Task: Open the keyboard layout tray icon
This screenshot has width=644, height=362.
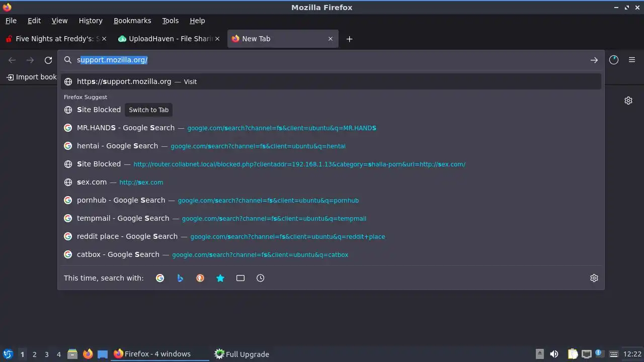Action: 613,354
